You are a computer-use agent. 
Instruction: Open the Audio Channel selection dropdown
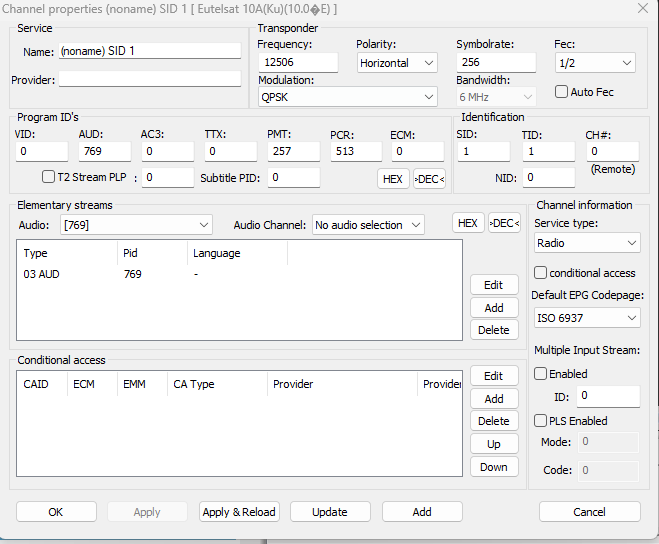368,225
